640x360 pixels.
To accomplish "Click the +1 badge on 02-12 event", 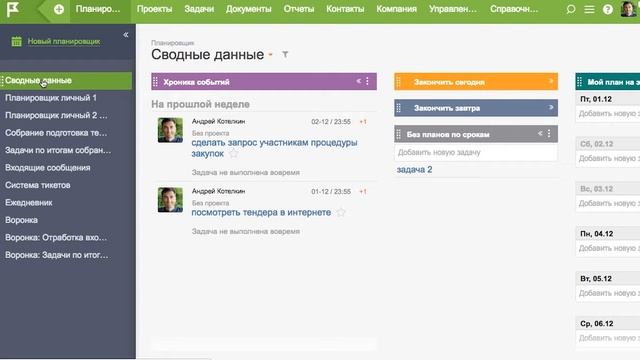I will [x=363, y=122].
